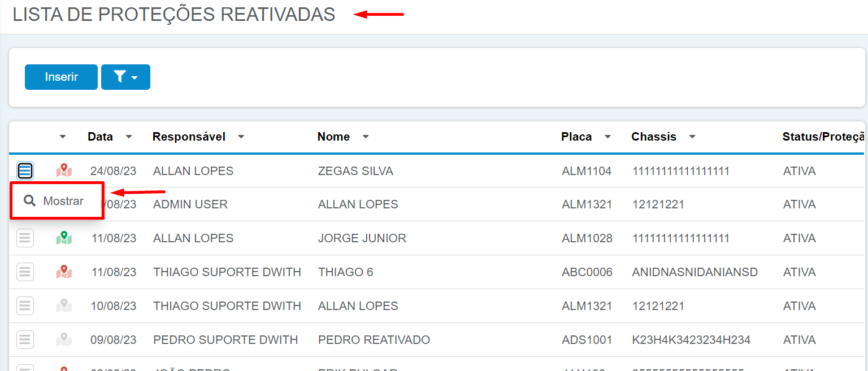Viewport: 868px width, 371px height.
Task: Click the gray map icon in the 10/08/23 row
Action: click(x=64, y=305)
